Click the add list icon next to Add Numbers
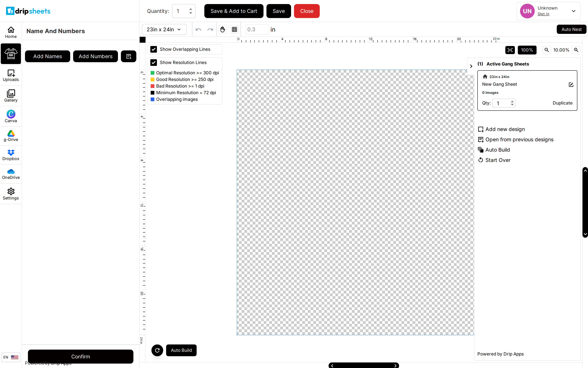The height and width of the screenshot is (368, 588). pyautogui.click(x=129, y=56)
